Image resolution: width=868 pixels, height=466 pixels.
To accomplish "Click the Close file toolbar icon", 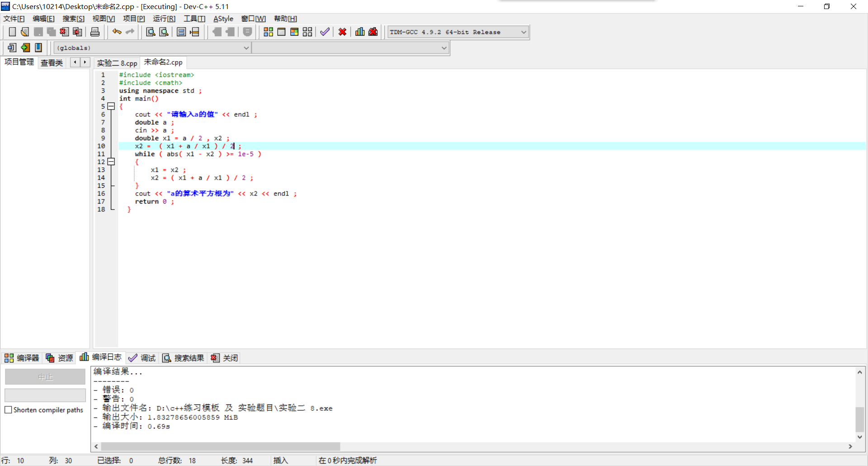I will click(x=65, y=32).
